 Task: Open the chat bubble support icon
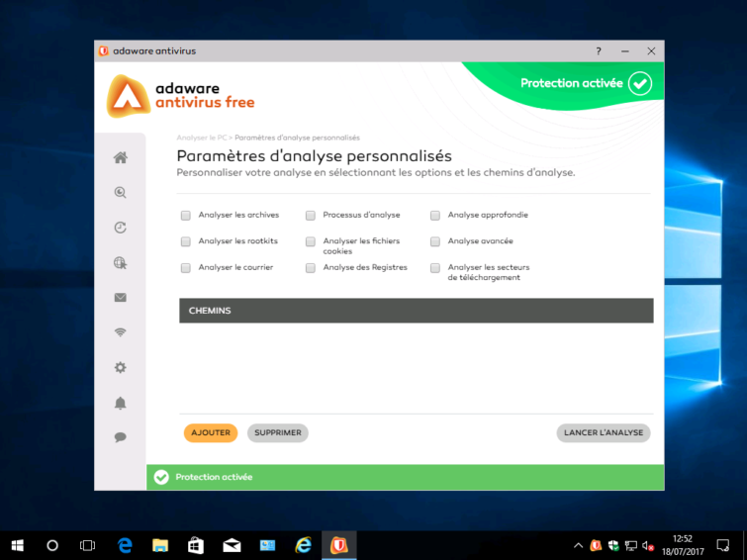(120, 437)
